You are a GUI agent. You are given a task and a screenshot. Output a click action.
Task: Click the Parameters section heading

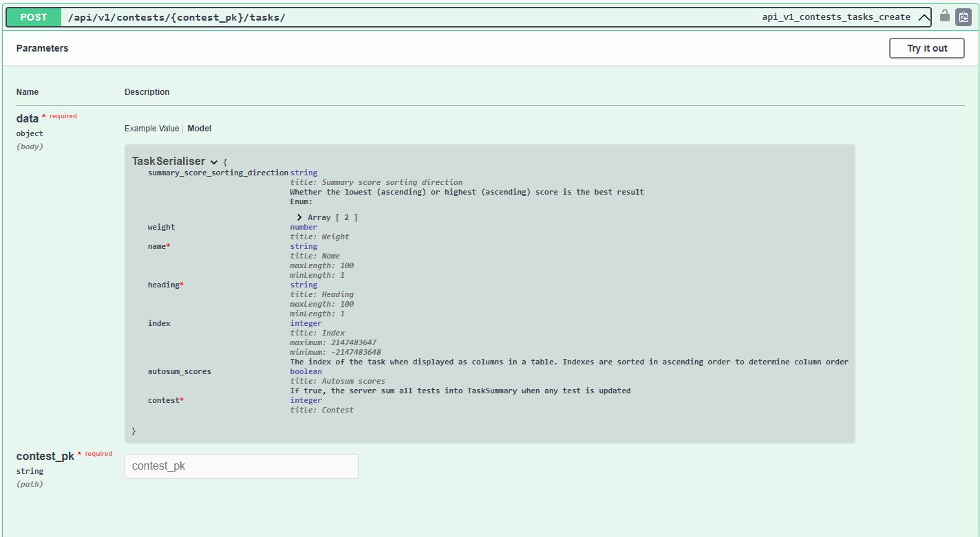(x=43, y=48)
